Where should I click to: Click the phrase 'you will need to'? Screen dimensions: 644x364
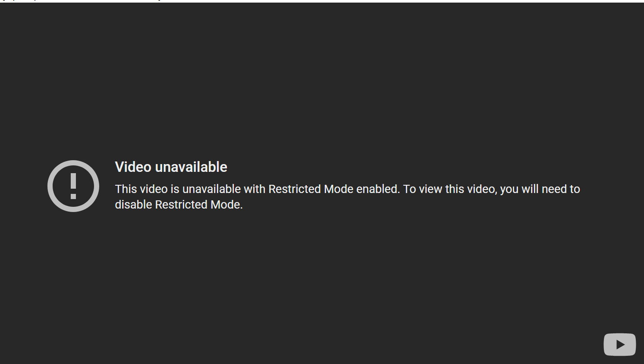pyautogui.click(x=540, y=189)
